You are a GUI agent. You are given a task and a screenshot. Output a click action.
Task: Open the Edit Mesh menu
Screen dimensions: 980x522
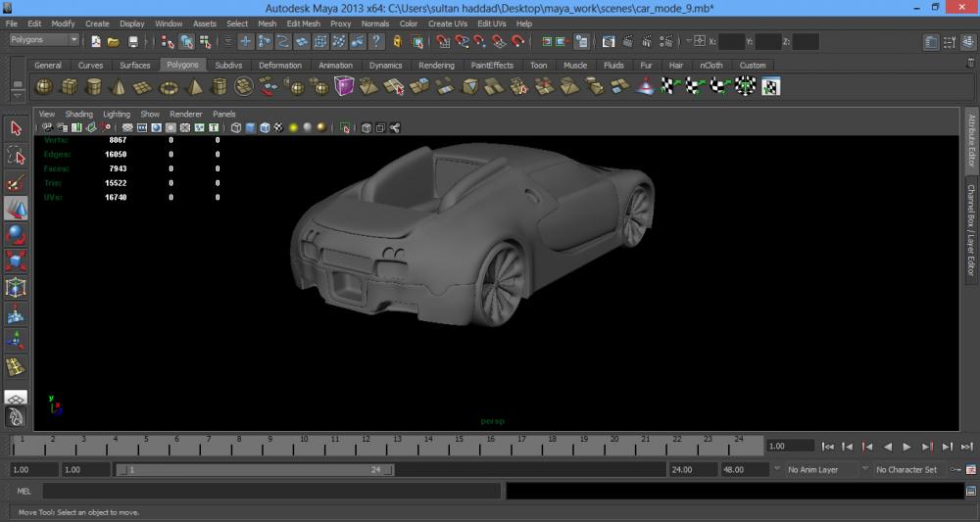(303, 24)
